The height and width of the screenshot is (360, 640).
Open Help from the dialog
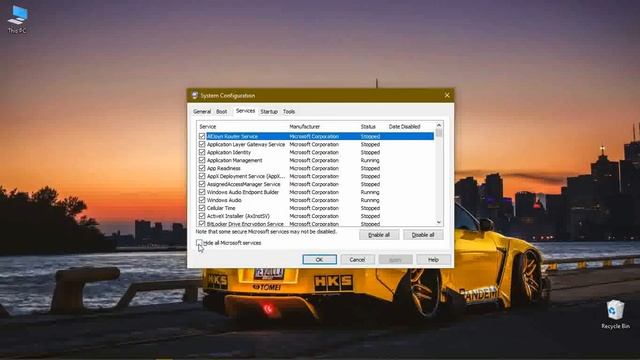click(433, 260)
